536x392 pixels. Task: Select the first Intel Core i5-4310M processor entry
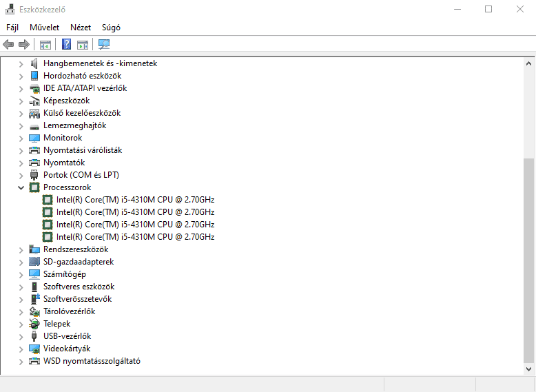[135, 200]
